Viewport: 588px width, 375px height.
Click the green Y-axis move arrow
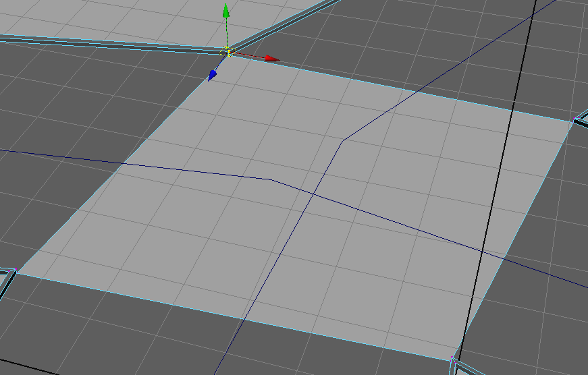coord(225,11)
